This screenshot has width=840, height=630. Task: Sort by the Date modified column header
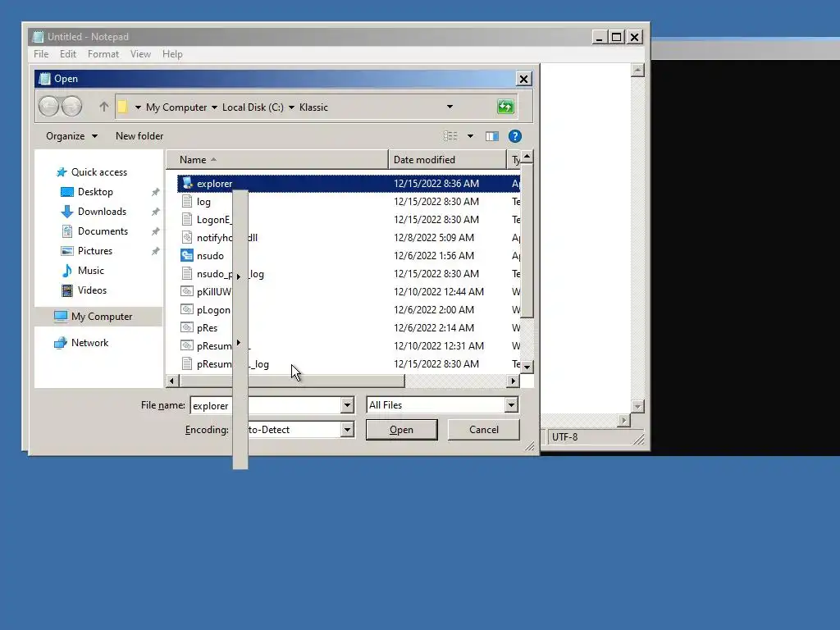click(447, 160)
